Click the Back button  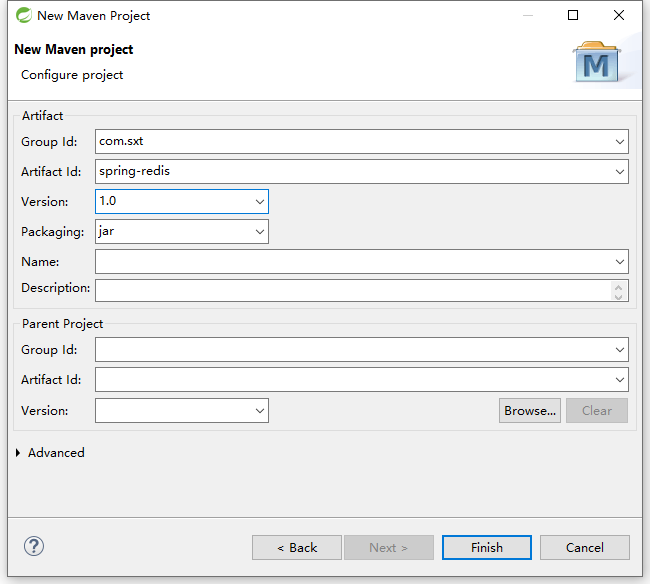[297, 548]
